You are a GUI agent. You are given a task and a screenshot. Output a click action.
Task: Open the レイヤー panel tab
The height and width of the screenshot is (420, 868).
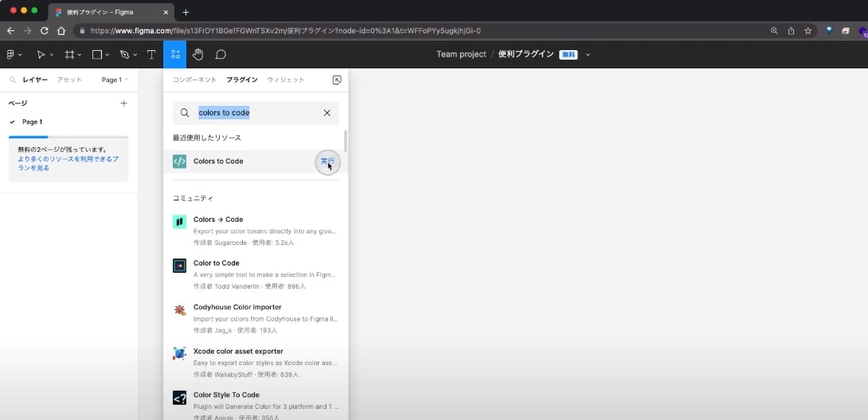pos(35,80)
